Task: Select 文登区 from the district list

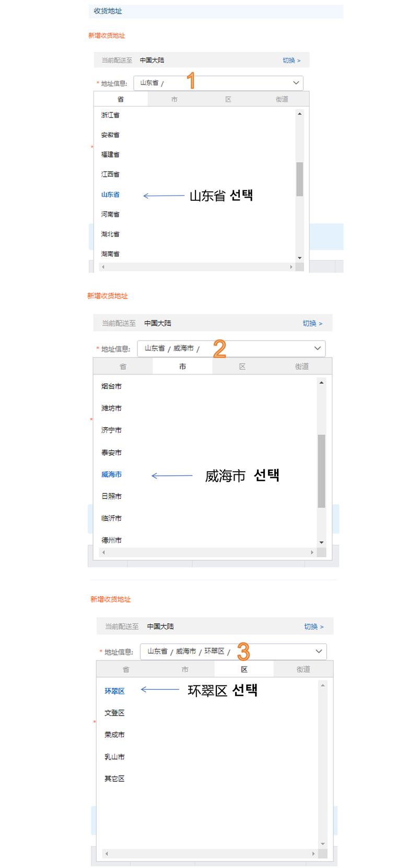Action: [x=114, y=713]
